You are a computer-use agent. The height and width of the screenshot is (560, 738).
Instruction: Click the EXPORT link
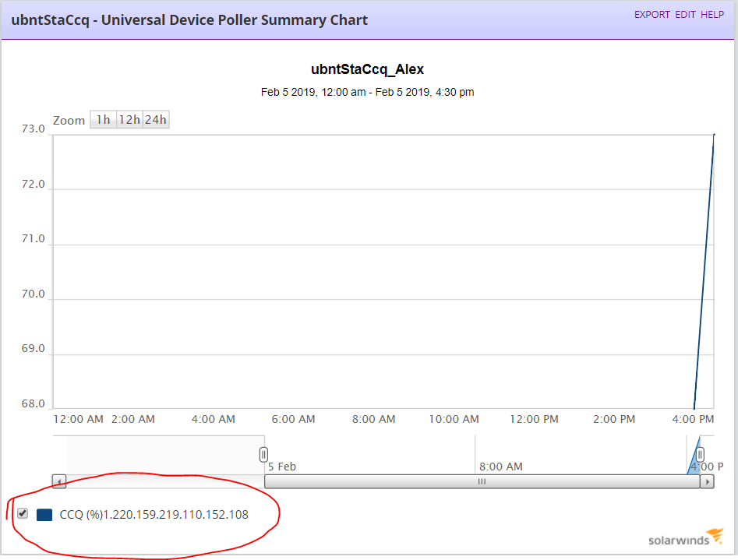[x=651, y=15]
